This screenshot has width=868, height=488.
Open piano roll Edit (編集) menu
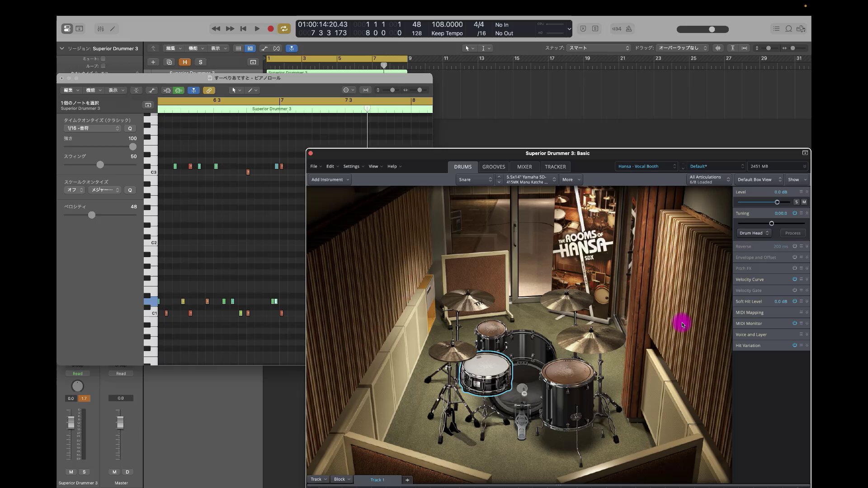point(71,90)
